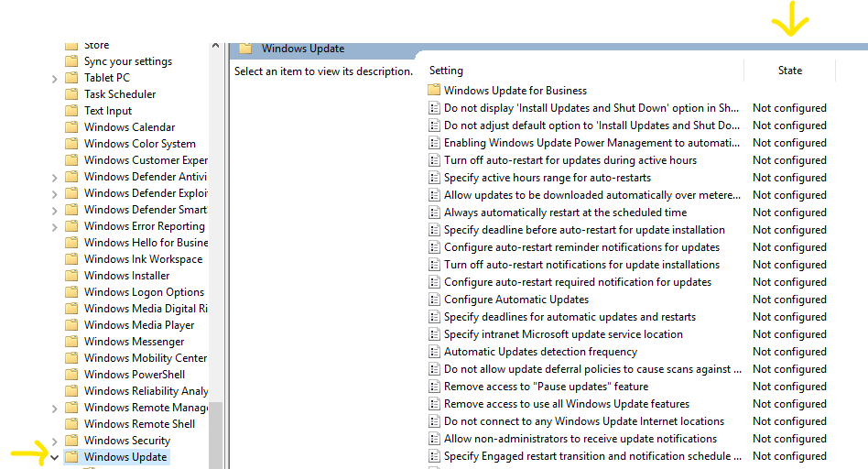The height and width of the screenshot is (469, 868).
Task: Click policy icon for Allow non-administrators update notifications
Action: pos(435,439)
